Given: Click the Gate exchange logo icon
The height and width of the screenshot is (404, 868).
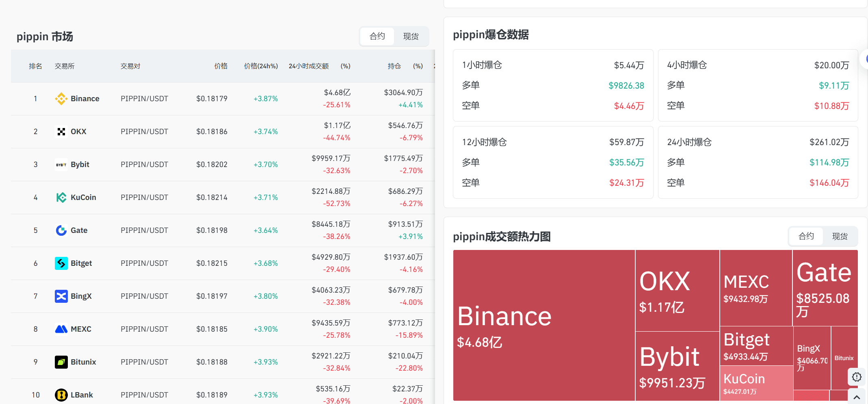Looking at the screenshot, I should [61, 230].
